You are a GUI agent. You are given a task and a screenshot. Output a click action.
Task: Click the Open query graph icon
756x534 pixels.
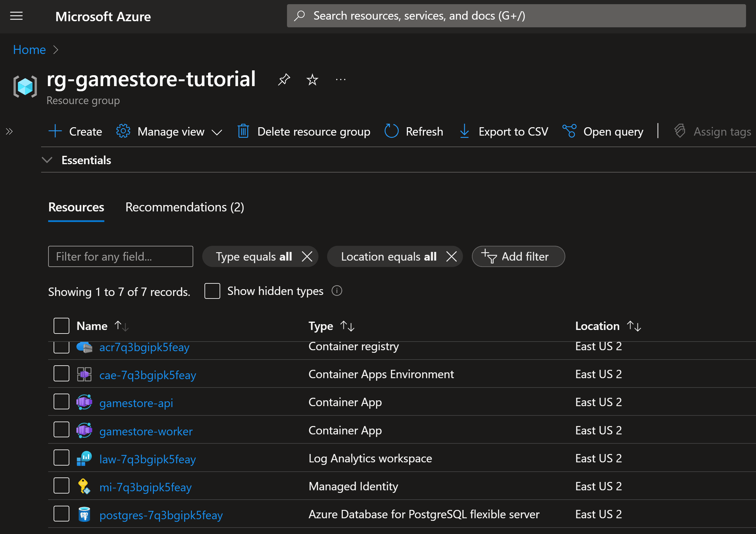click(x=569, y=131)
